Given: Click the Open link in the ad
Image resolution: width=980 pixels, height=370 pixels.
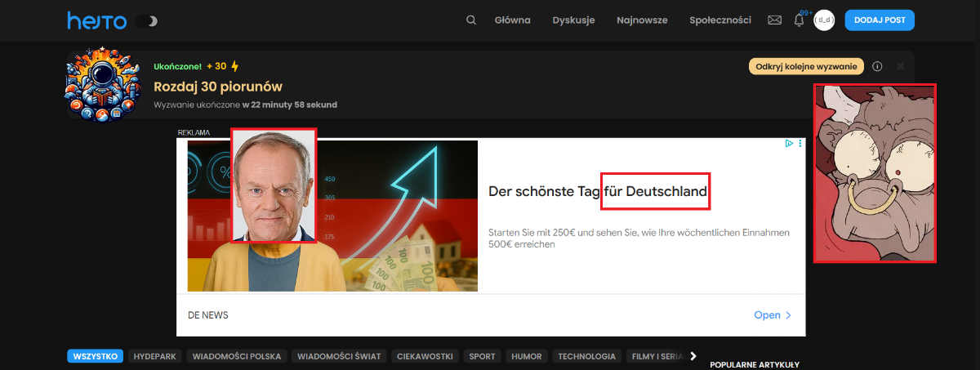Looking at the screenshot, I should pyautogui.click(x=773, y=315).
